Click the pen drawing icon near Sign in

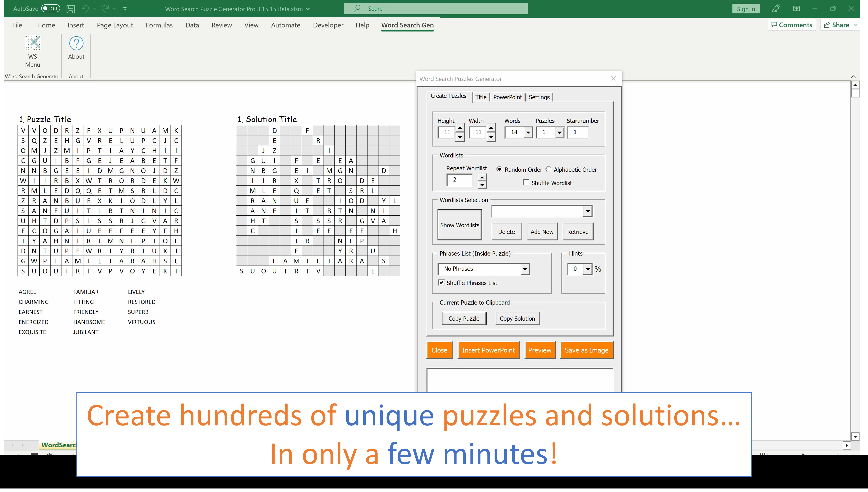pyautogui.click(x=776, y=9)
